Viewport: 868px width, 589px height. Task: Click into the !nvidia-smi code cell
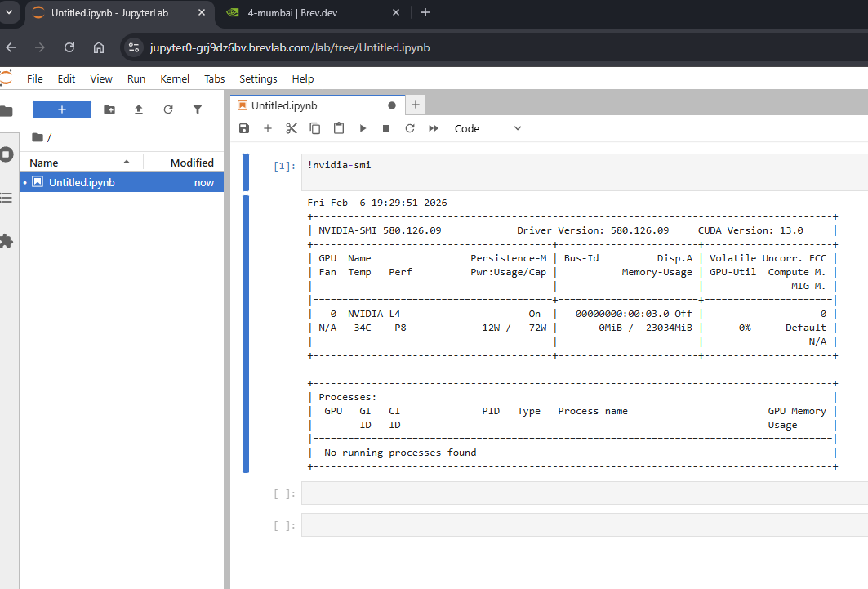click(584, 172)
